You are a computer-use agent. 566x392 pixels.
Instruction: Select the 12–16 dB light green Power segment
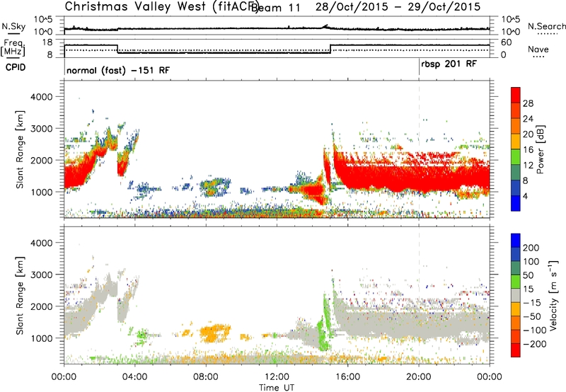pos(516,157)
